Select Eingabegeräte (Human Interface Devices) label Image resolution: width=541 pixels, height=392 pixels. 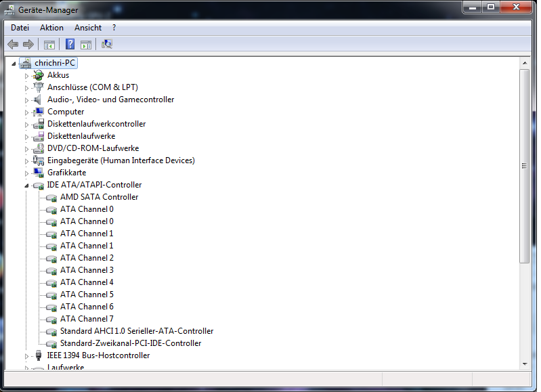[x=121, y=160]
